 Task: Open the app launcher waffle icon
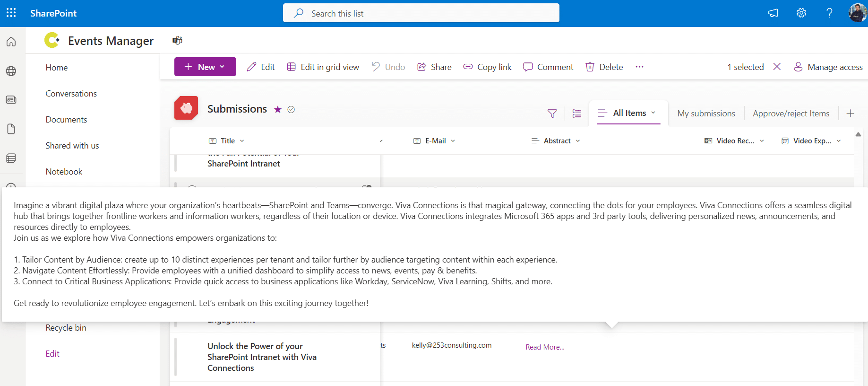[x=11, y=13]
